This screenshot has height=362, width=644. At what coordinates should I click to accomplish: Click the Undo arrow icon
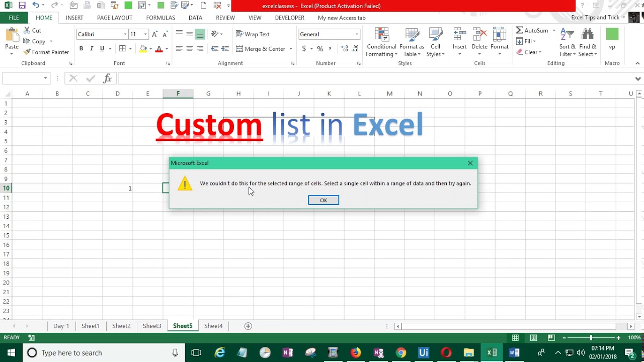click(36, 6)
